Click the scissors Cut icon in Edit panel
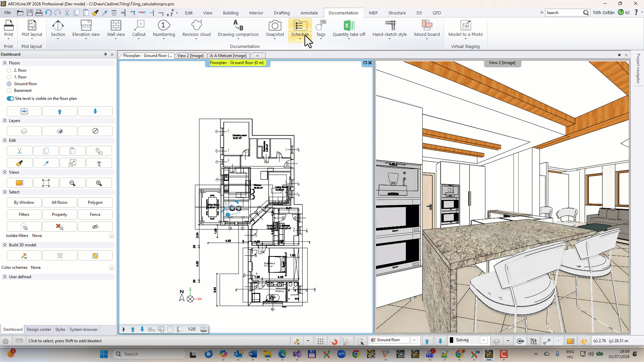The image size is (644, 362). (x=19, y=151)
